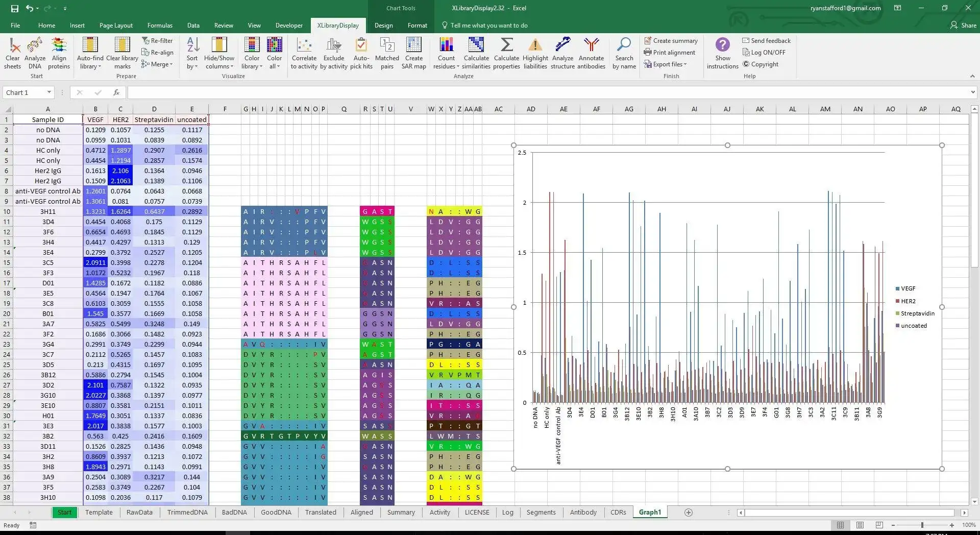Switch to the Antibody sheet tab
Image resolution: width=980 pixels, height=535 pixels.
pos(583,512)
